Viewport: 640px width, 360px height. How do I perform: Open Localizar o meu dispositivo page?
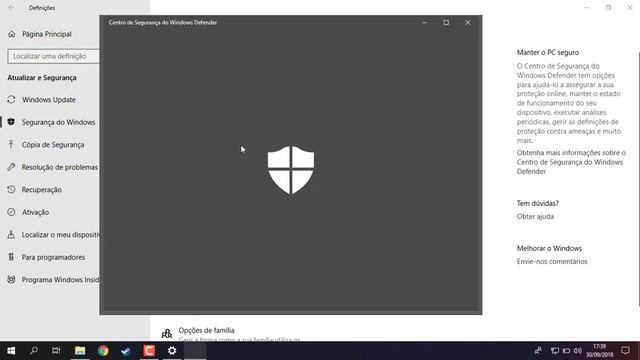click(x=60, y=235)
